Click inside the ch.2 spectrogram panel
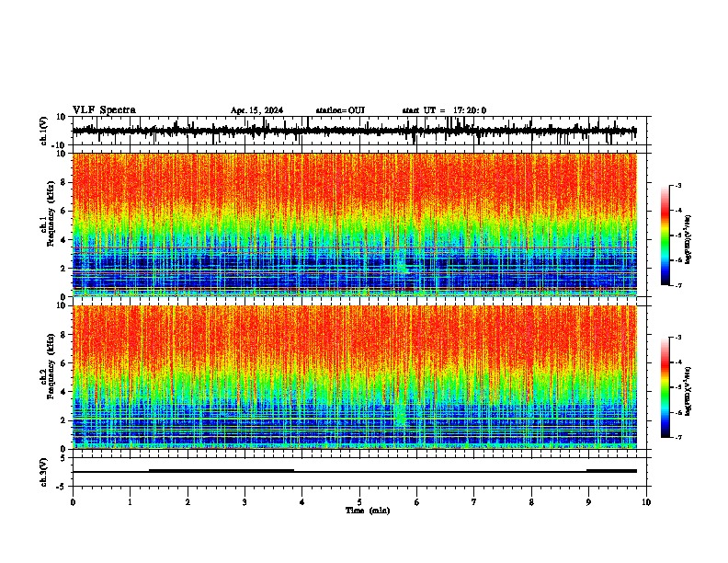728x563 pixels. coord(354,377)
